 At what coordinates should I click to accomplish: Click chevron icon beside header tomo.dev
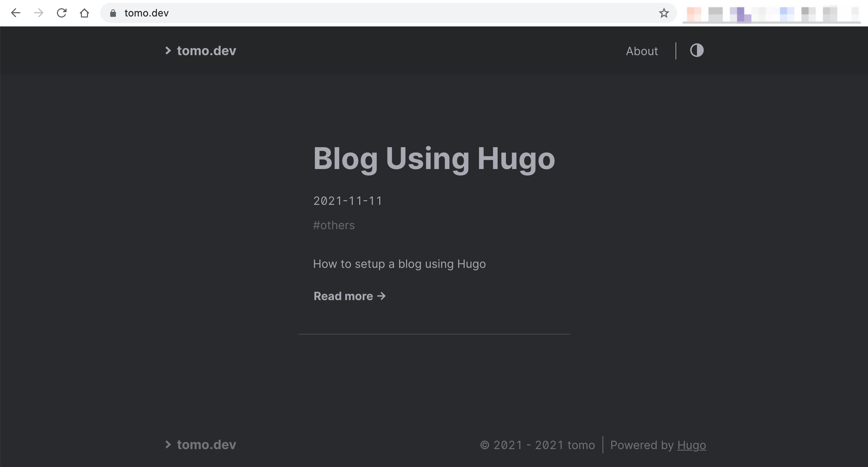[168, 50]
